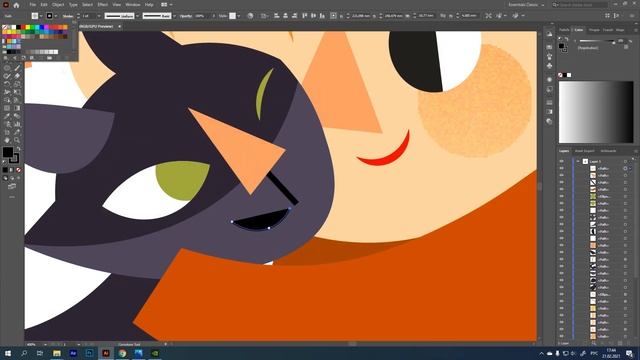640x360 pixels.
Task: Swap fill and stroke in the toolbox
Action: (18, 149)
